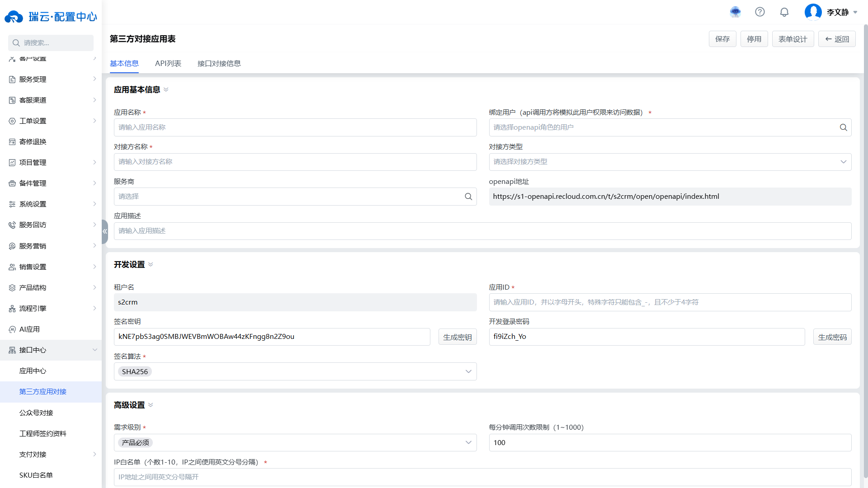Viewport: 868px width, 488px height.
Task: Open the partner type dropdown
Action: click(670, 162)
